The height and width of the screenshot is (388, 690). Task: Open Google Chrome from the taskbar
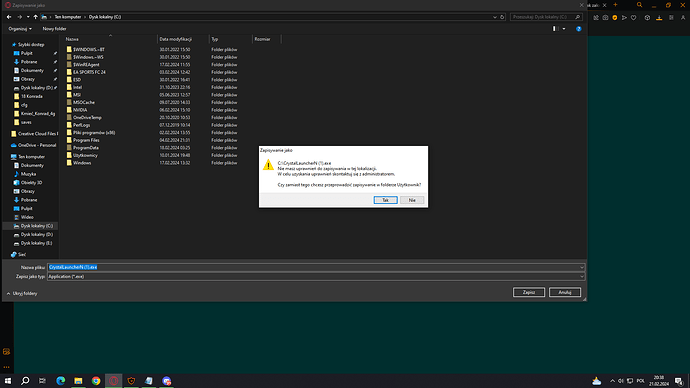[96, 381]
